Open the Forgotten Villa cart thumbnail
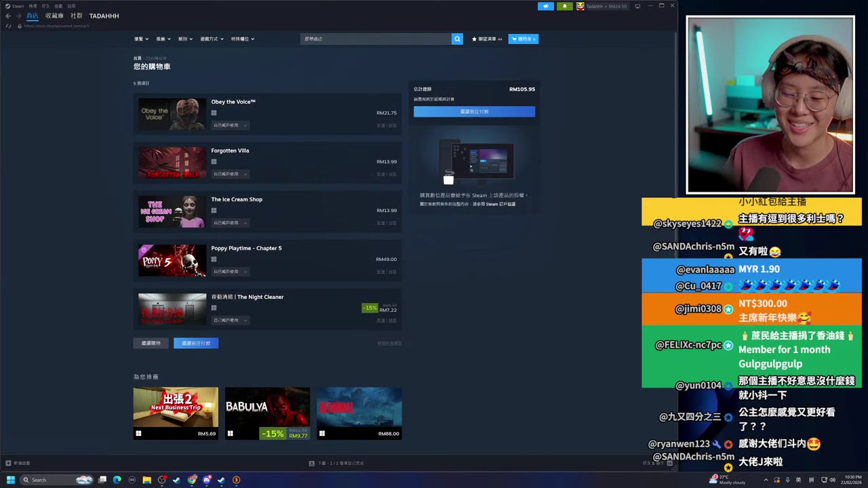The width and height of the screenshot is (868, 488). tap(172, 163)
